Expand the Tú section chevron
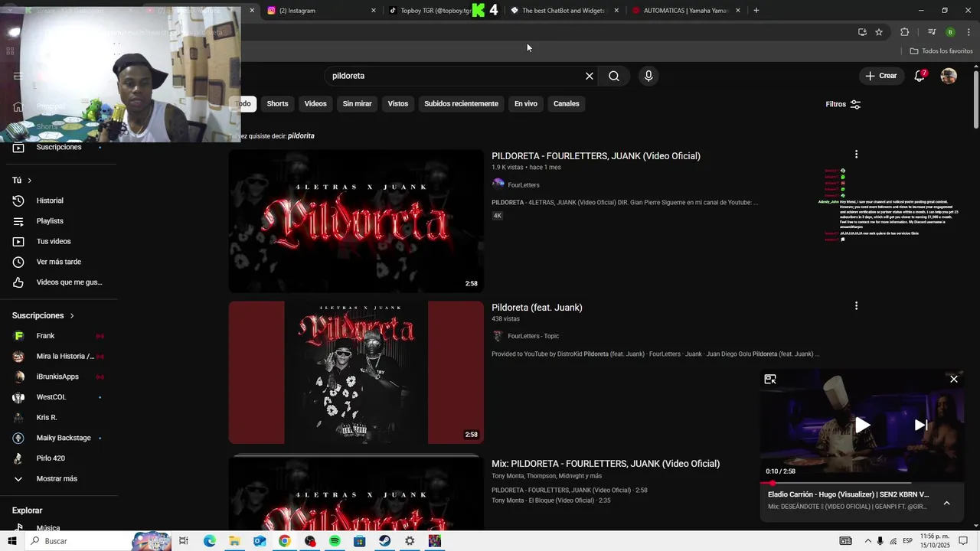Viewport: 980px width, 551px height. point(29,181)
